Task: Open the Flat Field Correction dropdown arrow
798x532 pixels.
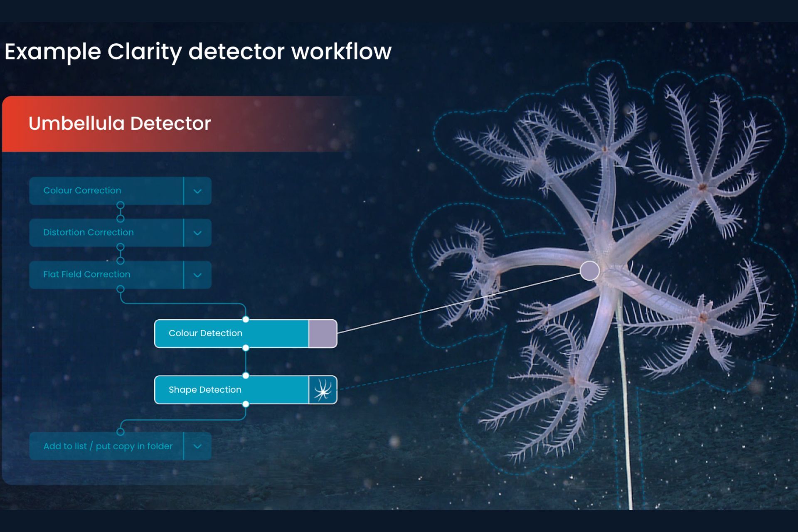Action: click(197, 275)
